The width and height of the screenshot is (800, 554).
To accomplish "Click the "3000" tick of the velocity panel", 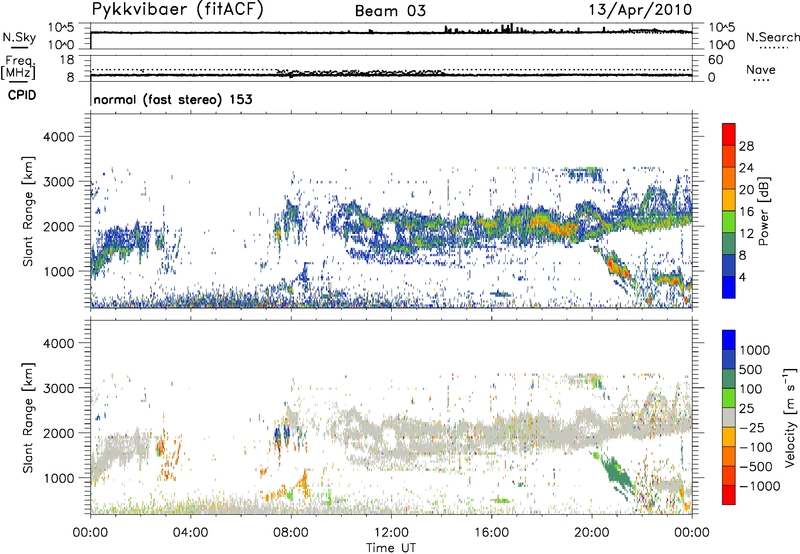I will click(58, 388).
